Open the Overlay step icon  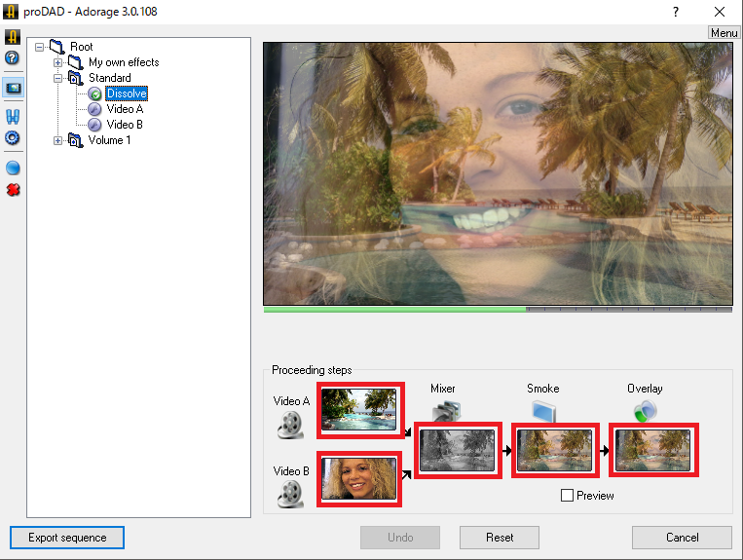coord(645,411)
